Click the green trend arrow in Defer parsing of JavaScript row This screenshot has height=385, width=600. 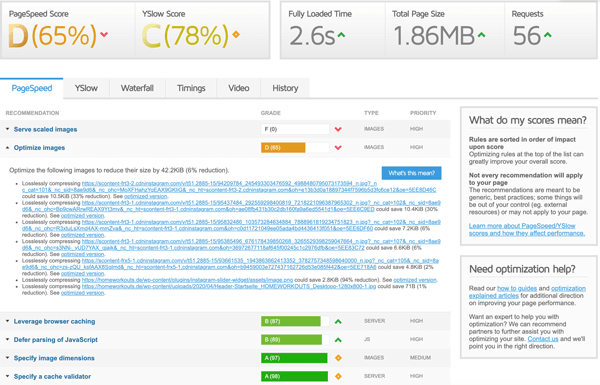(x=338, y=340)
